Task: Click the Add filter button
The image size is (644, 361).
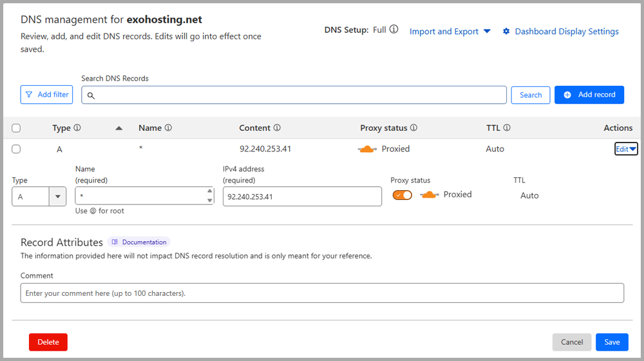Action: pos(47,95)
